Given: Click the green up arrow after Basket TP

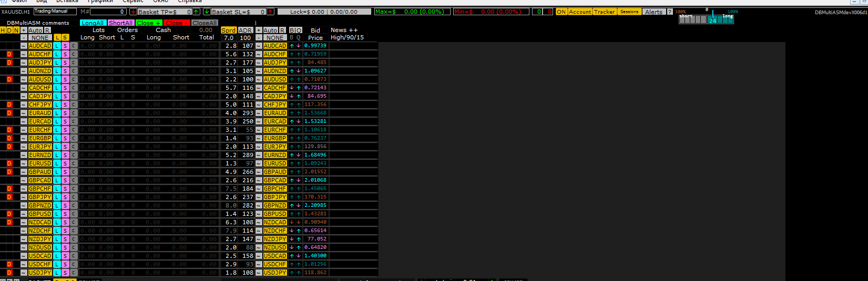Looking at the screenshot, I should point(196,12).
